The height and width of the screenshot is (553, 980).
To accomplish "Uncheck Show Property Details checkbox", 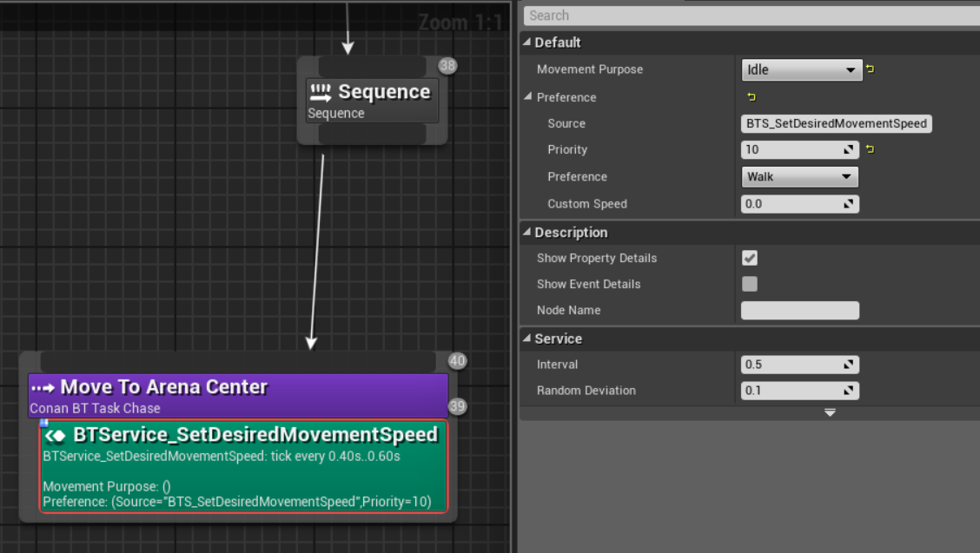I will pos(750,258).
